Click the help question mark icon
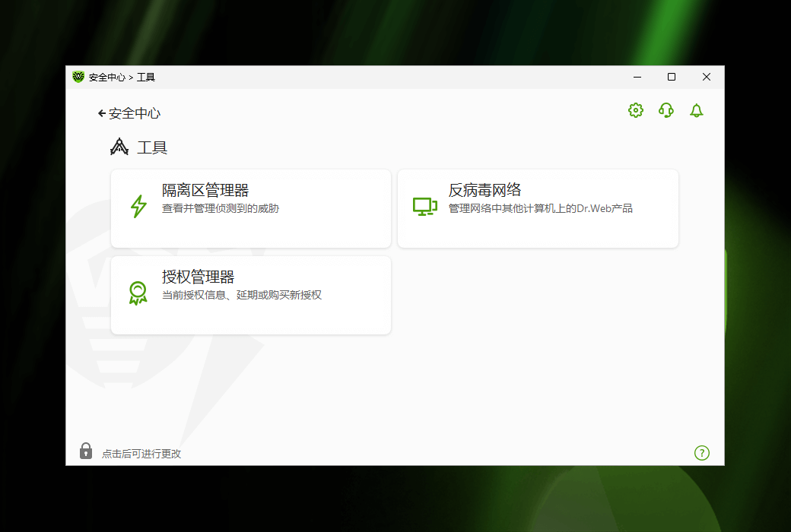Viewport: 791px width, 532px height. coord(702,453)
